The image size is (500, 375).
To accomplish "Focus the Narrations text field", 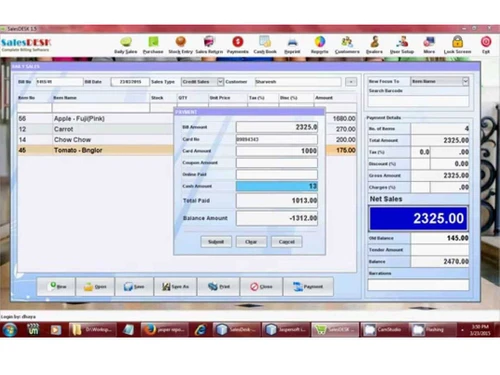I will point(418,285).
